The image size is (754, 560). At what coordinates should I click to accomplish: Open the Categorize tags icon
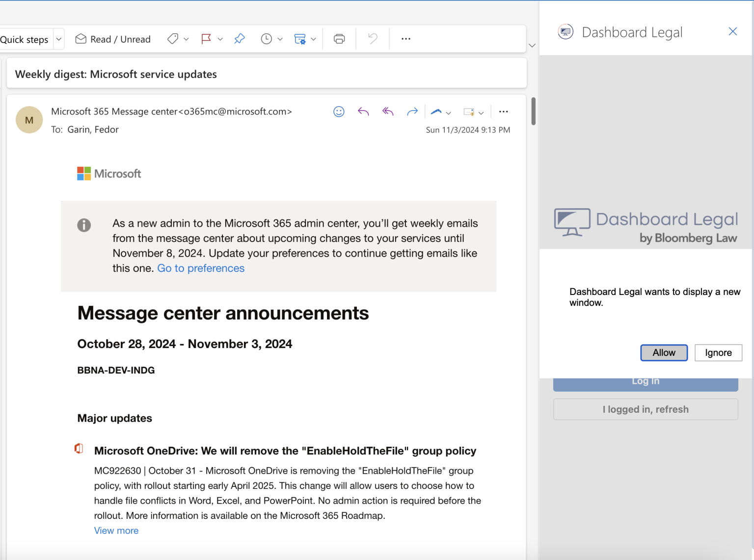pos(173,38)
